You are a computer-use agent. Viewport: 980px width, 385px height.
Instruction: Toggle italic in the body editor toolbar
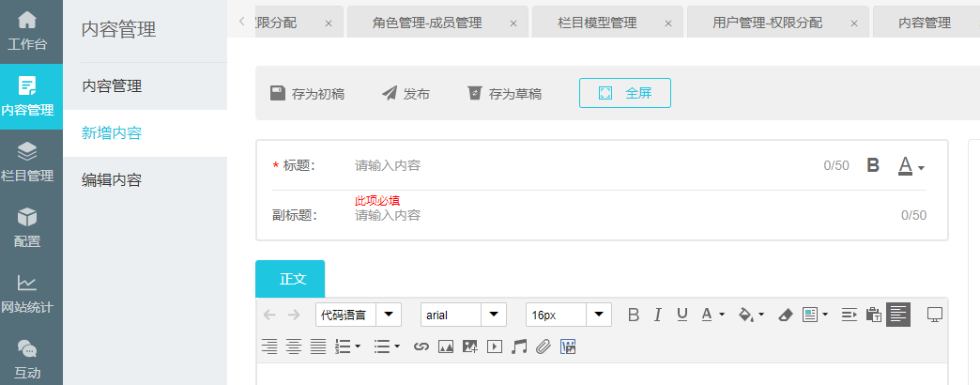pyautogui.click(x=657, y=315)
